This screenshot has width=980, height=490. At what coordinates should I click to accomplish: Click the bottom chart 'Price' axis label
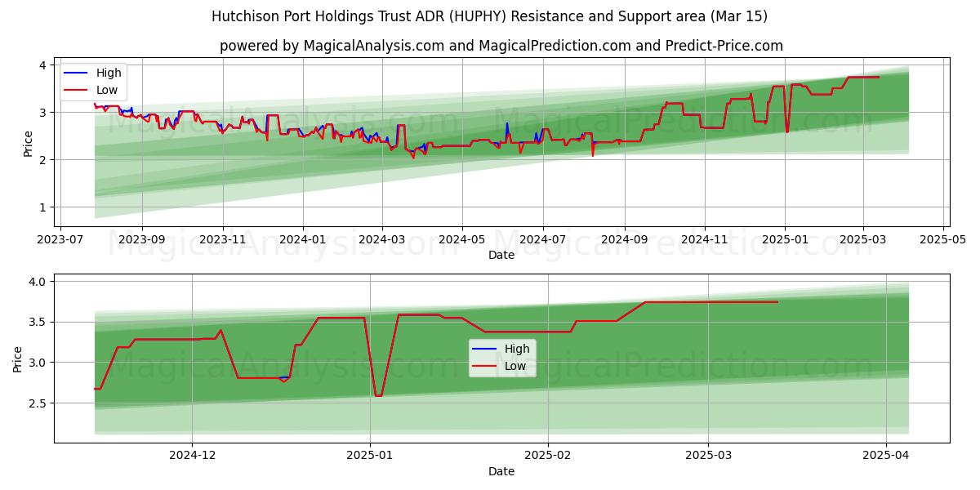18,359
